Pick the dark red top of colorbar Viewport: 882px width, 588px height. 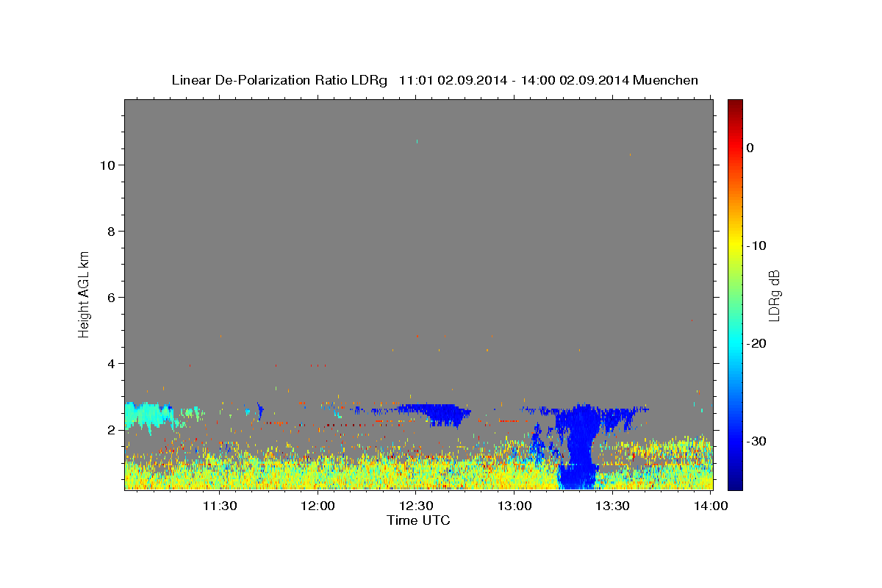(735, 104)
